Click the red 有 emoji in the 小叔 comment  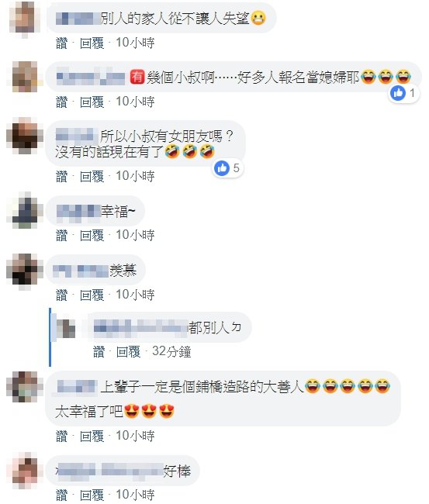(x=137, y=77)
